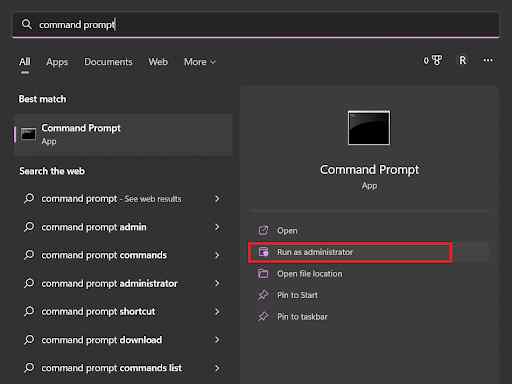Screen dimensions: 512x384
Task: Click the search text field containing command prompt
Action: [x=256, y=25]
